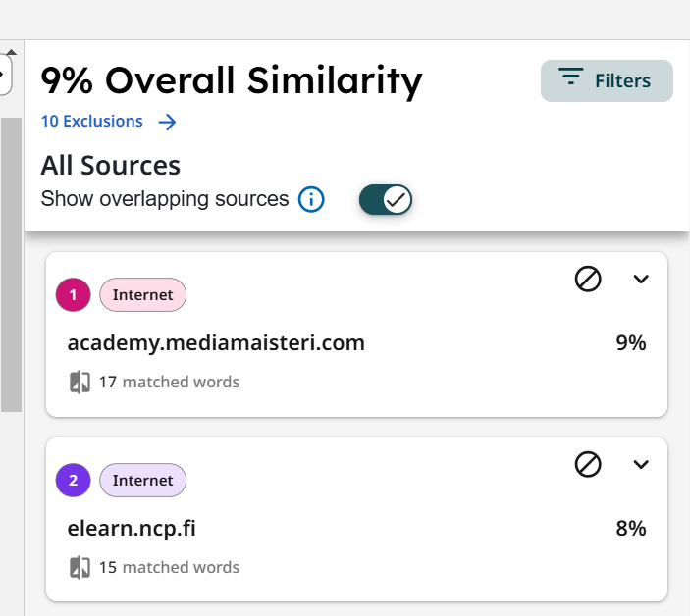Select the academy.mediamaisteri.com source title
The image size is (690, 616).
point(216,343)
